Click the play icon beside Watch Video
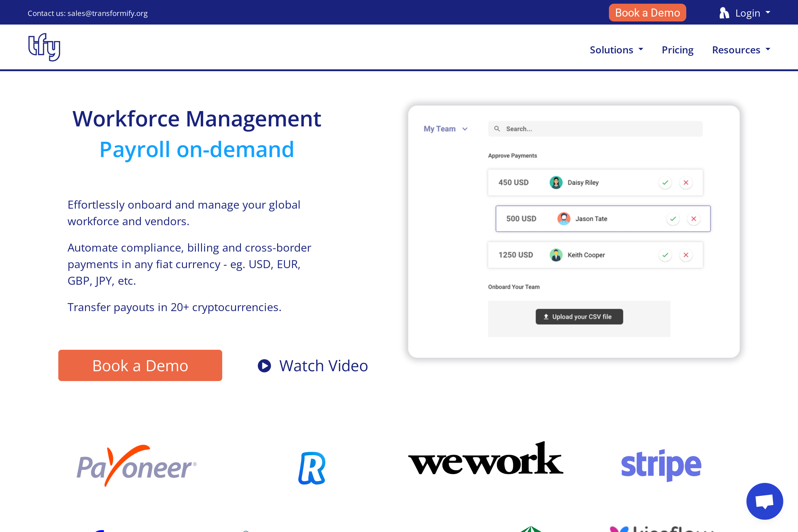Image resolution: width=798 pixels, height=532 pixels. tap(264, 366)
